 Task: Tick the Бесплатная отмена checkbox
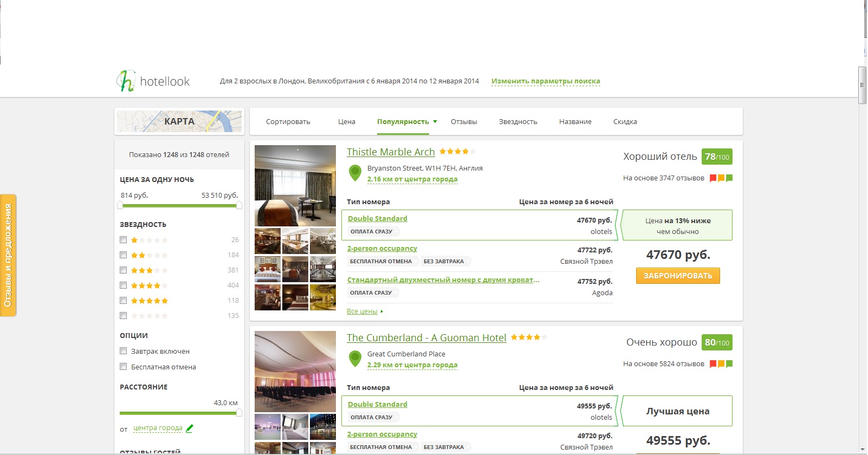pyautogui.click(x=124, y=367)
